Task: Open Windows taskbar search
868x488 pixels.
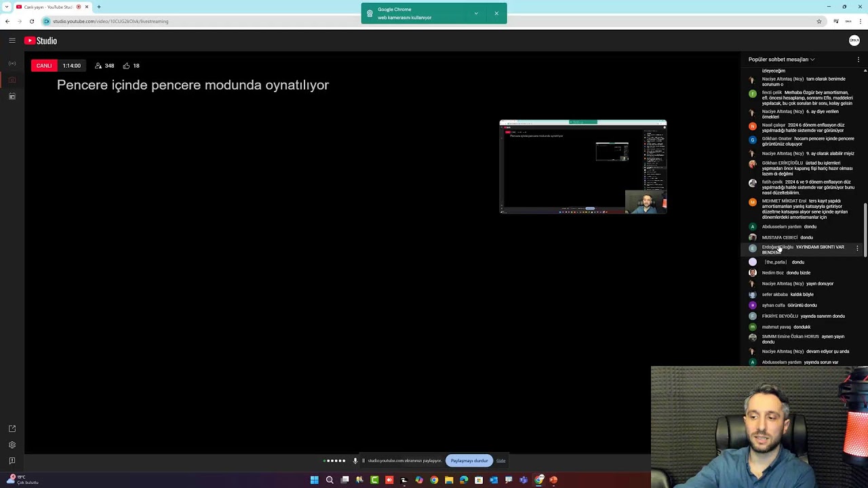Action: tap(330, 480)
